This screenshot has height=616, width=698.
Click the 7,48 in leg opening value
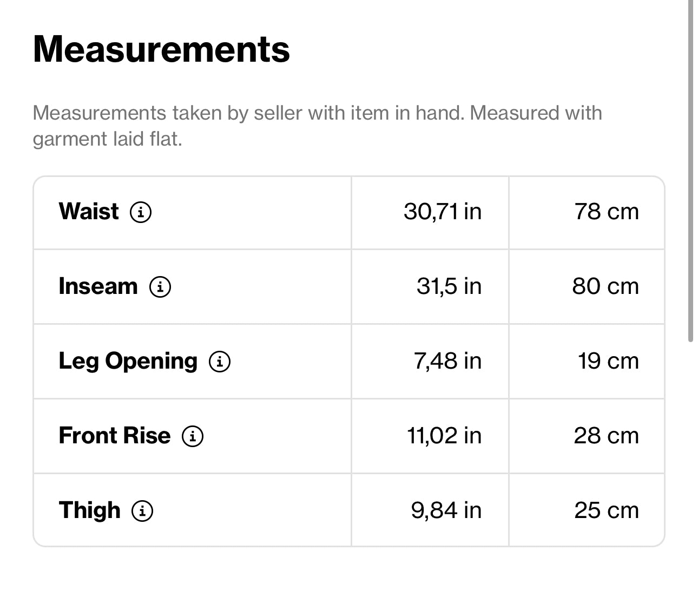tap(447, 361)
